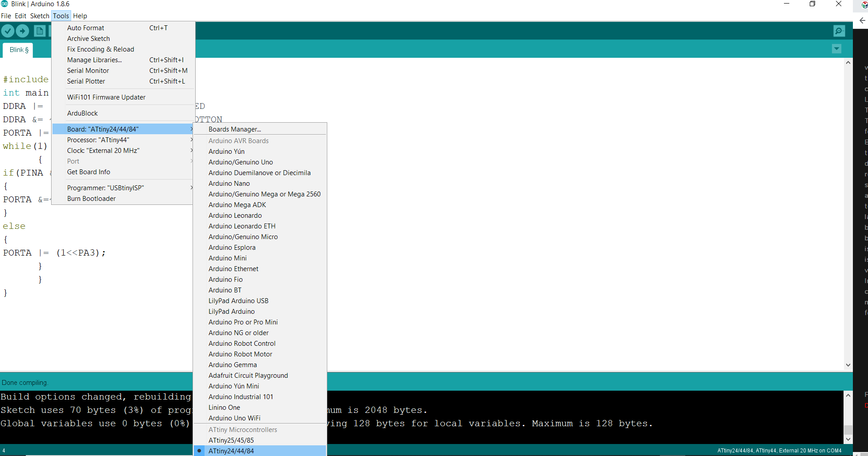
Task: Select the Arduino Yún Mini board
Action: (260, 386)
